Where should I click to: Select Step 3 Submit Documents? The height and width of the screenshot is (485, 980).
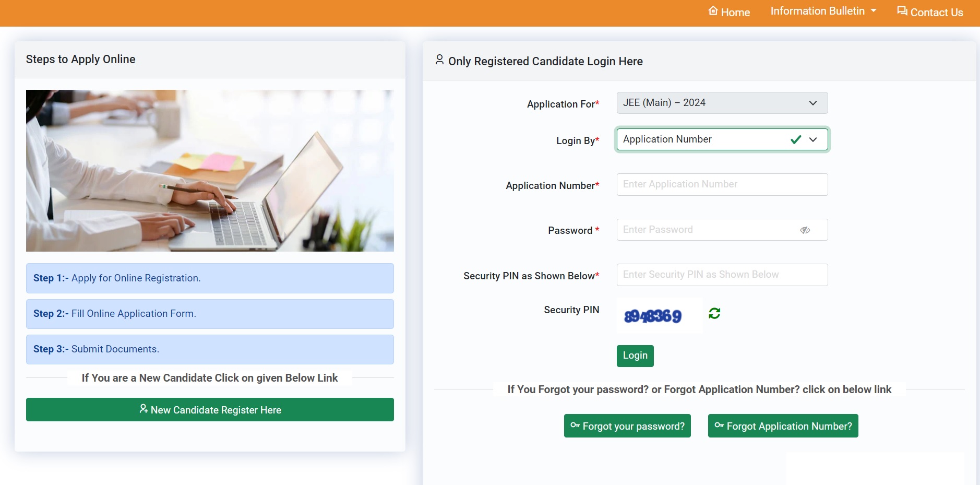point(210,349)
